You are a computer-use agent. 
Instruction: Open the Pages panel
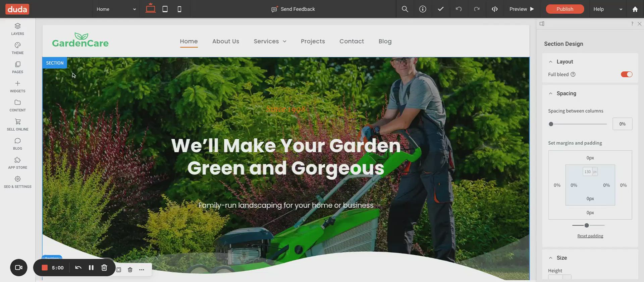click(17, 67)
